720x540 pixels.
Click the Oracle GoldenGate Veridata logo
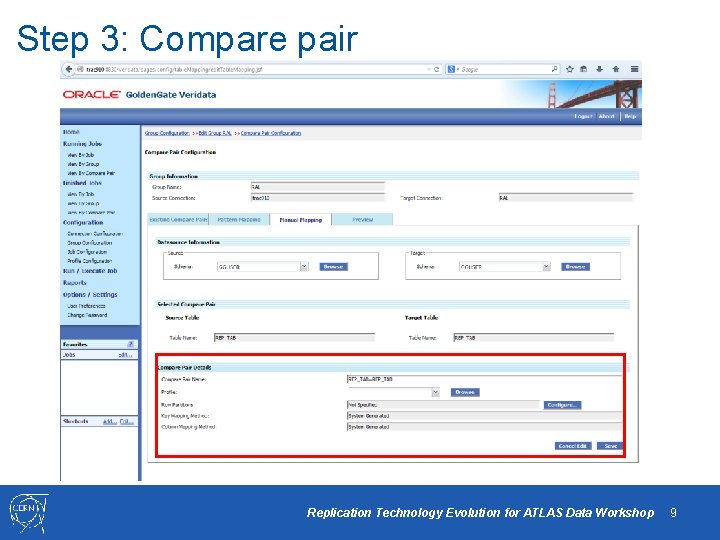click(139, 95)
